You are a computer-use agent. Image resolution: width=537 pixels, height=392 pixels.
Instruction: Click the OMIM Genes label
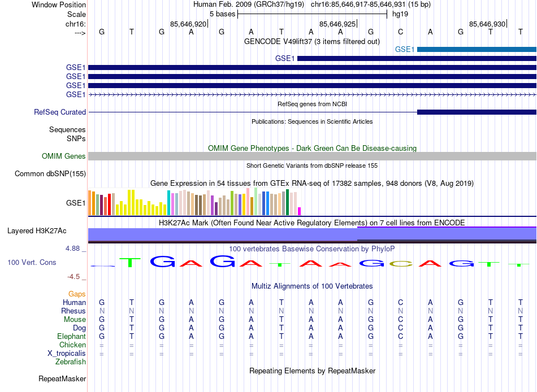[x=64, y=156]
